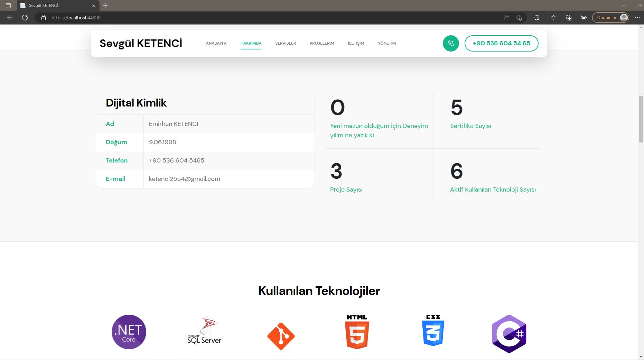Screen dimensions: 644x360
Task: Open the Collections icon
Action: point(569,18)
